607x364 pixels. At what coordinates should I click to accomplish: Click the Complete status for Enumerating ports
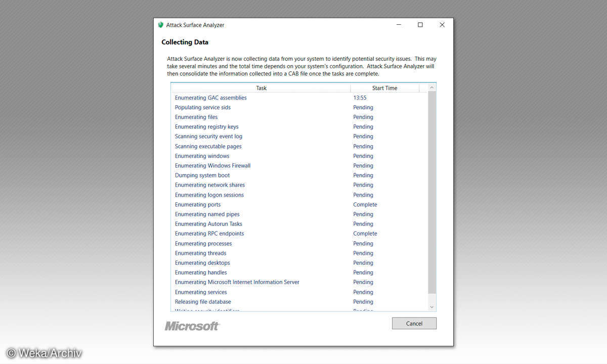pos(365,205)
